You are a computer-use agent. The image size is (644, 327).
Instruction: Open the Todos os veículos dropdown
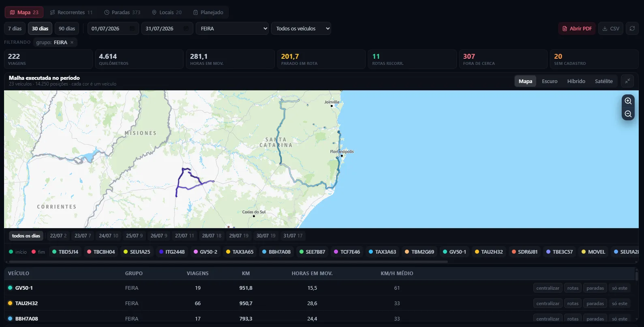[x=301, y=28]
